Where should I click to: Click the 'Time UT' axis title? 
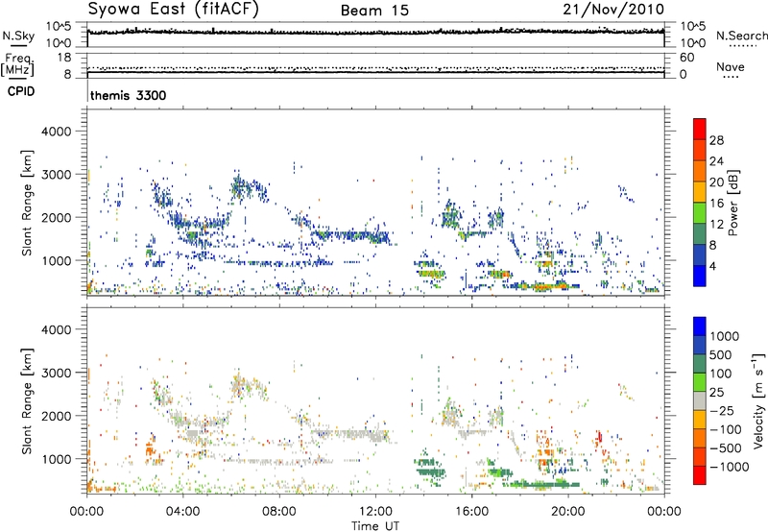point(375,526)
